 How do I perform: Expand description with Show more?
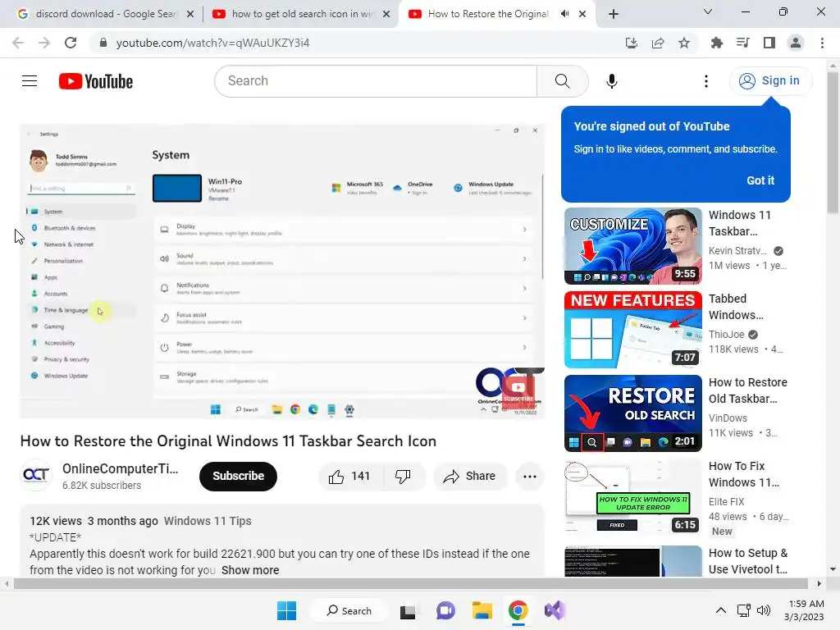[250, 570]
